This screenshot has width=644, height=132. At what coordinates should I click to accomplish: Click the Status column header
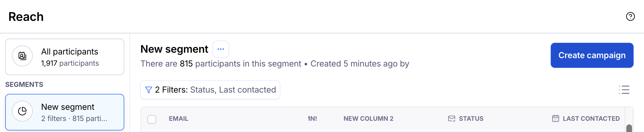click(x=471, y=119)
